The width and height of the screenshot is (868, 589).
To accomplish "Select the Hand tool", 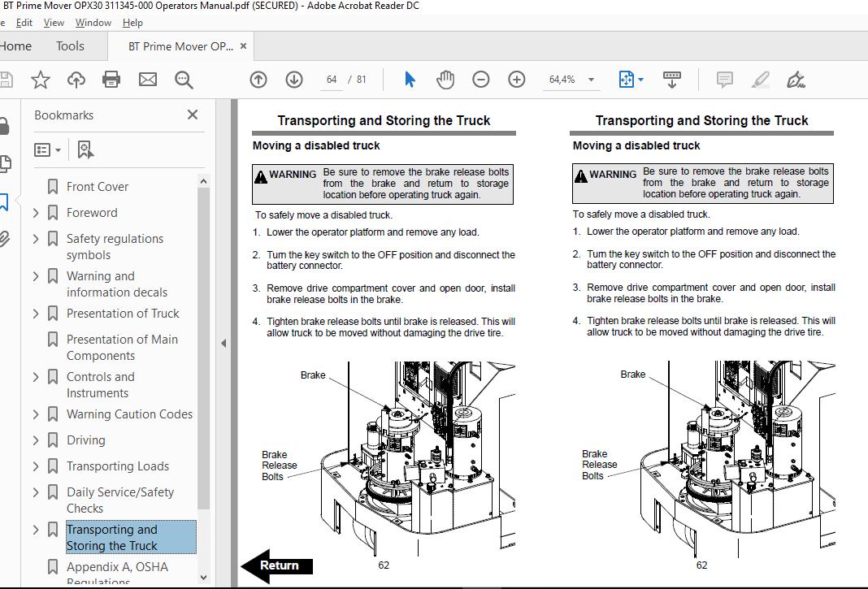I will click(x=445, y=79).
